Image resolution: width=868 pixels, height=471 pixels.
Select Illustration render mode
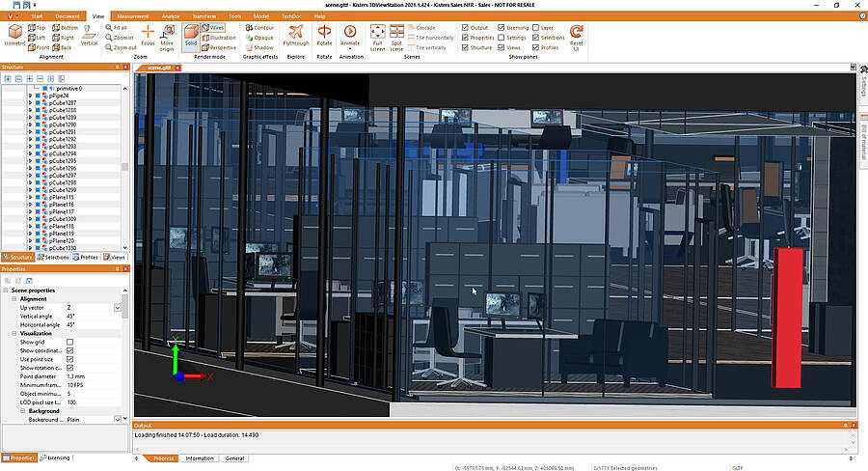[x=219, y=38]
